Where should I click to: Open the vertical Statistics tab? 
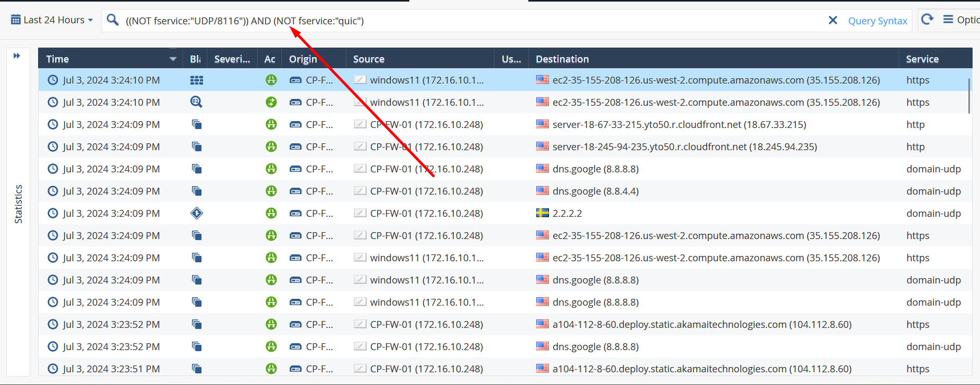(19, 204)
